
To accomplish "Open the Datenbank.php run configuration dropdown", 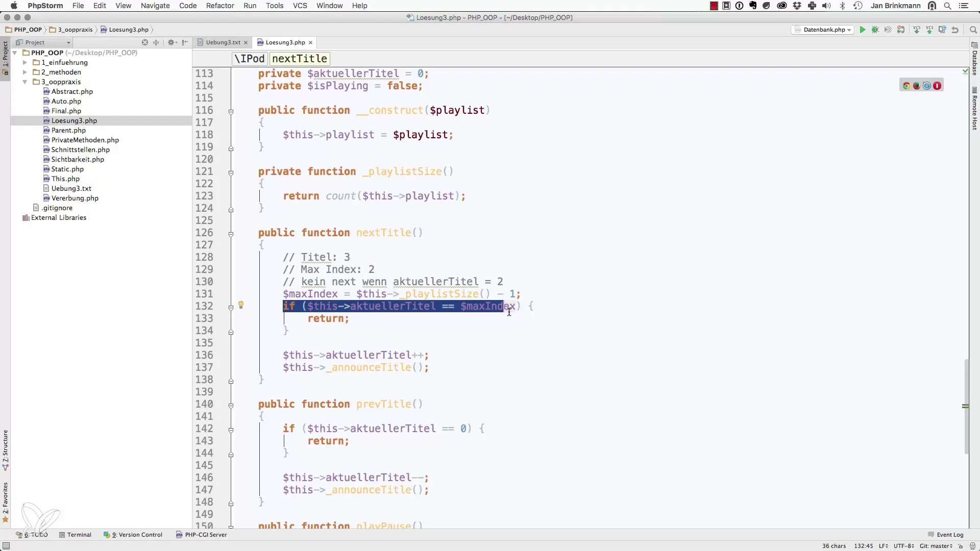I will 823,30.
